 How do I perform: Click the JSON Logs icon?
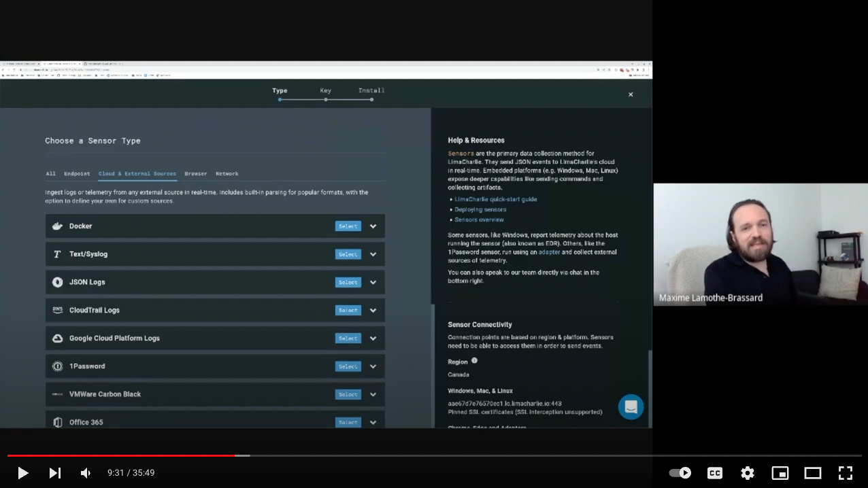(x=57, y=282)
